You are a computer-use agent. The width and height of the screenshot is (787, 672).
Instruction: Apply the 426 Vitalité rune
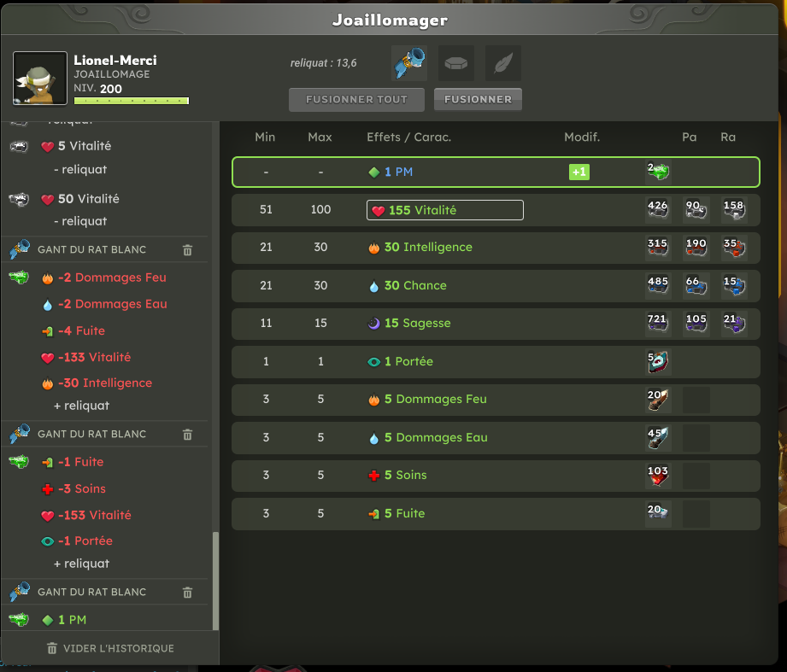tap(657, 209)
